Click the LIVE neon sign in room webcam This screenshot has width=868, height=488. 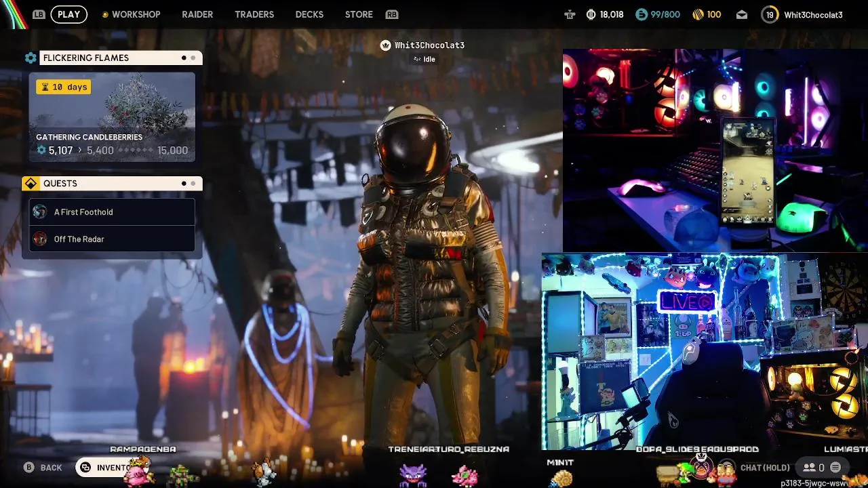point(687,302)
